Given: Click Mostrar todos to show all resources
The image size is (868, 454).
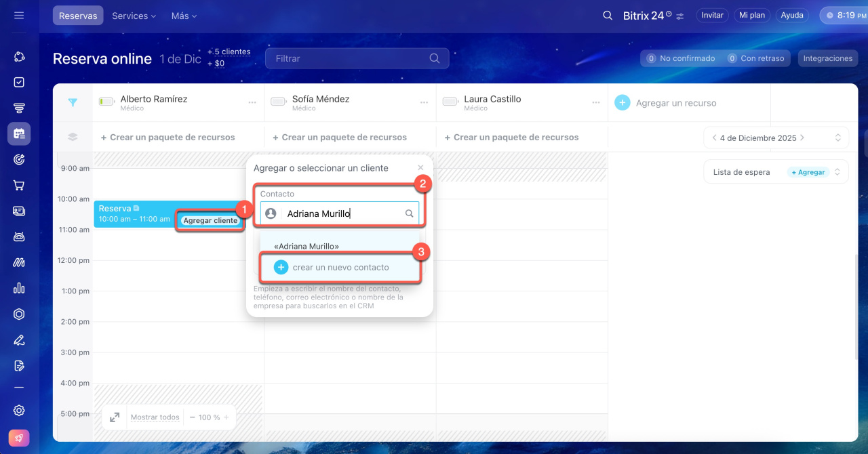Looking at the screenshot, I should [x=155, y=417].
